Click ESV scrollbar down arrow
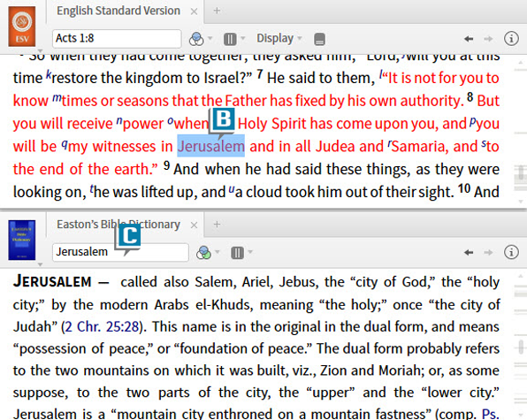Image resolution: width=527 pixels, height=420 pixels. tap(520, 202)
